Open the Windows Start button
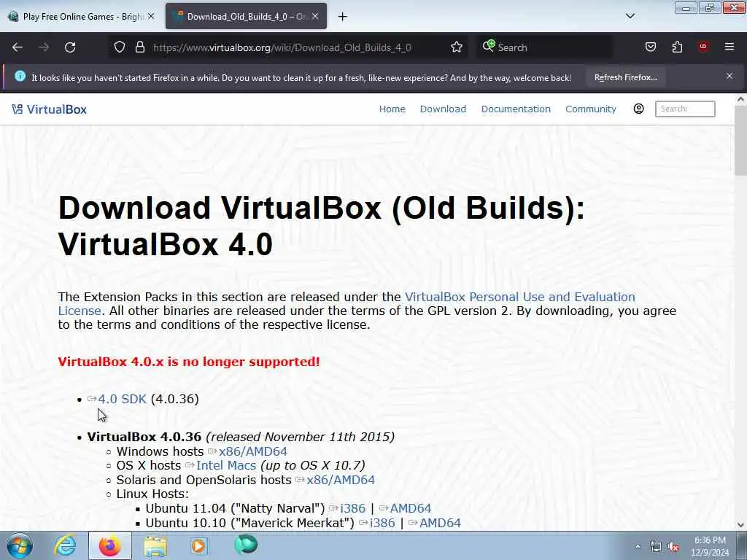The image size is (747, 560). tap(20, 545)
